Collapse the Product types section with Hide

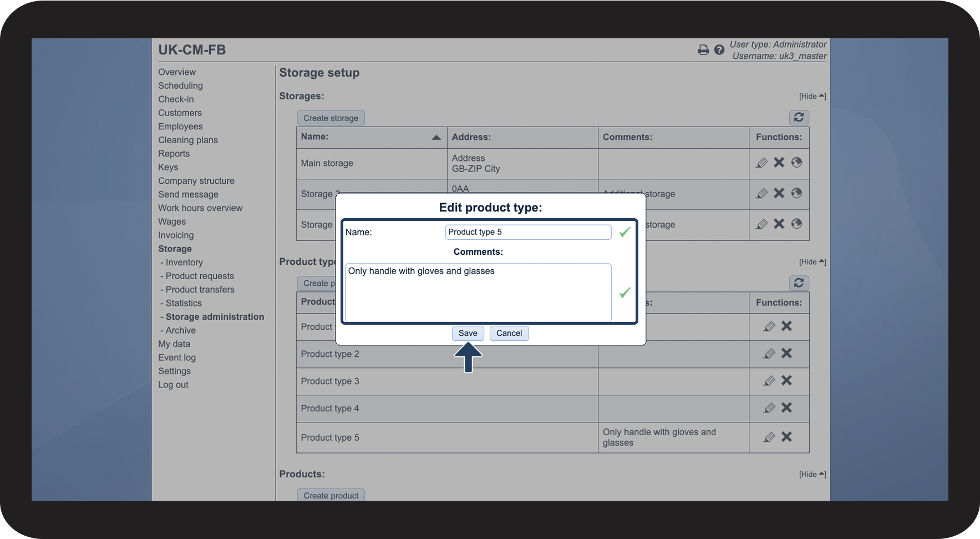813,262
